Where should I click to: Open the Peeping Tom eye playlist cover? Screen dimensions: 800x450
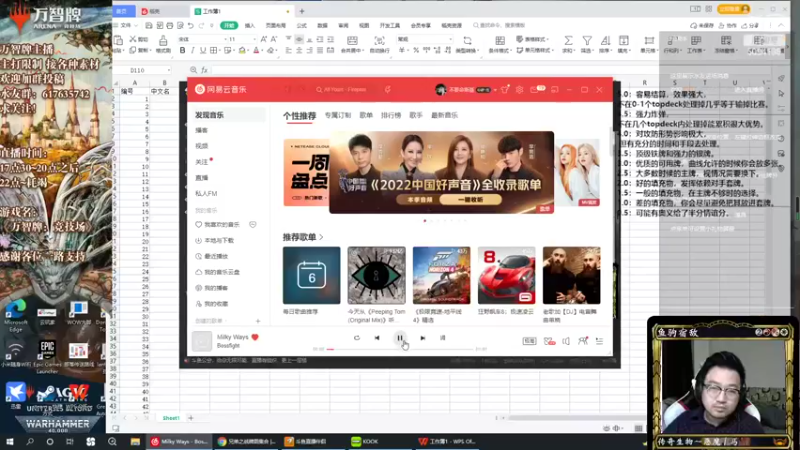[377, 276]
